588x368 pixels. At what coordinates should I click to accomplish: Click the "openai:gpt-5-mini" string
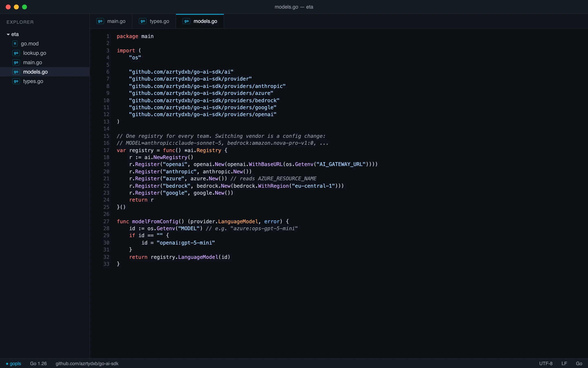pos(186,243)
